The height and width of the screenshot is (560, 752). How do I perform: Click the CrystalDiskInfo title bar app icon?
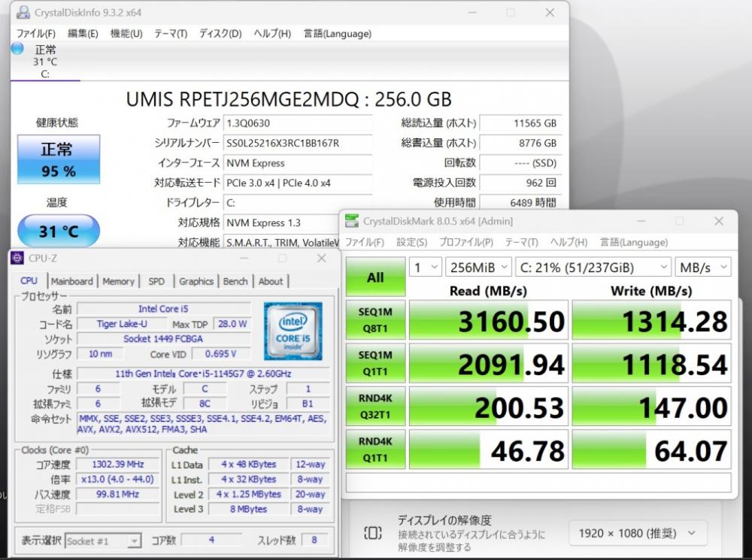(x=23, y=13)
